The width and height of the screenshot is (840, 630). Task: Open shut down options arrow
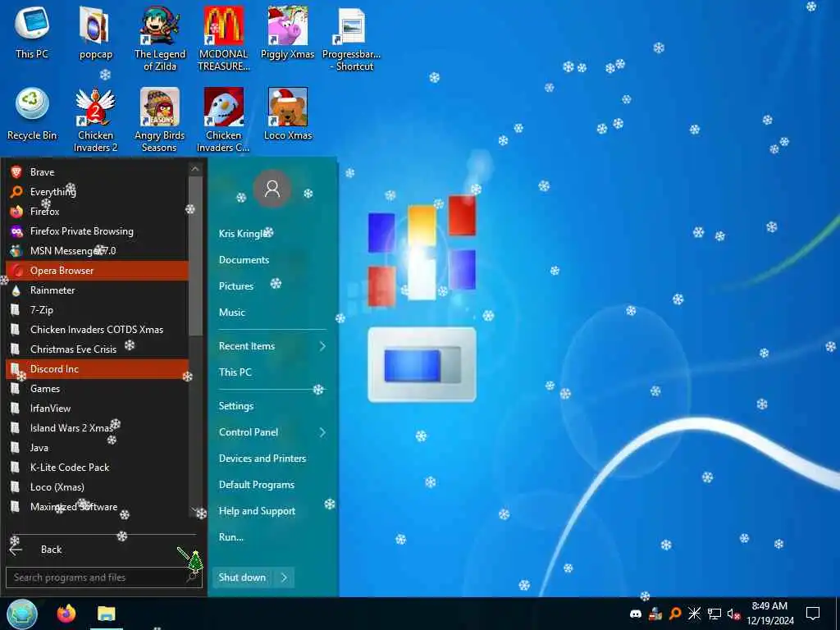click(284, 577)
